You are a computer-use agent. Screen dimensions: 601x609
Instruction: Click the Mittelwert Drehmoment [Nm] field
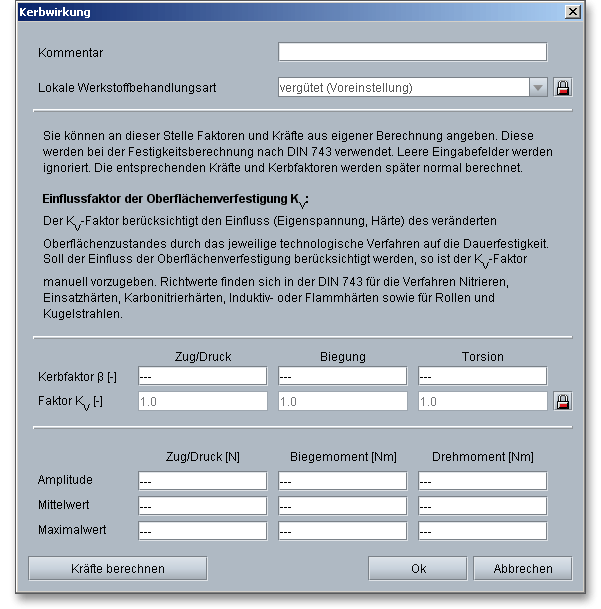[x=482, y=506]
